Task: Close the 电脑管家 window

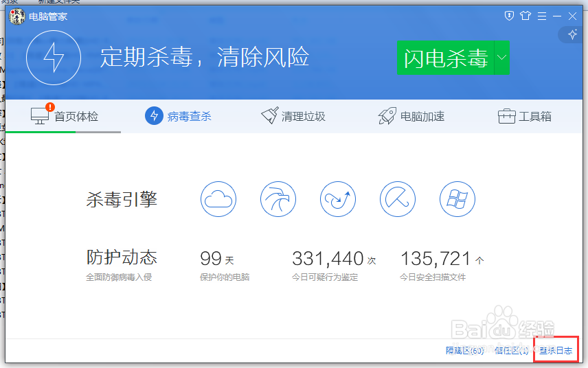Action: coord(572,16)
